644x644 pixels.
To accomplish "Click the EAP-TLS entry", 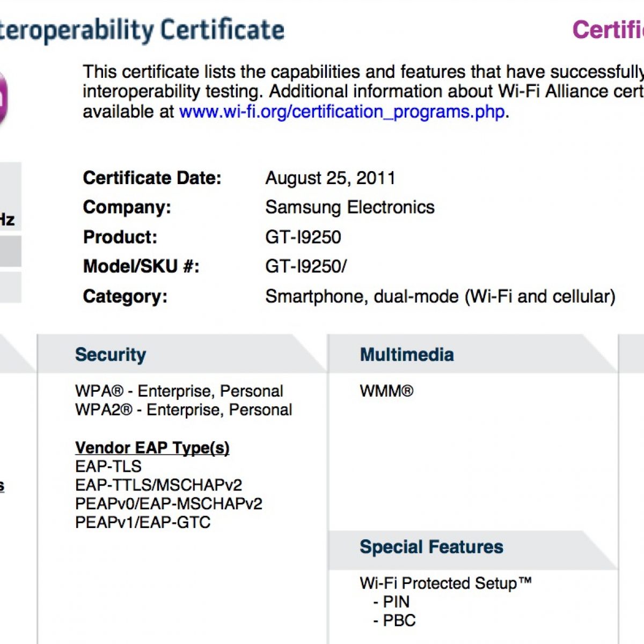I will point(108,466).
